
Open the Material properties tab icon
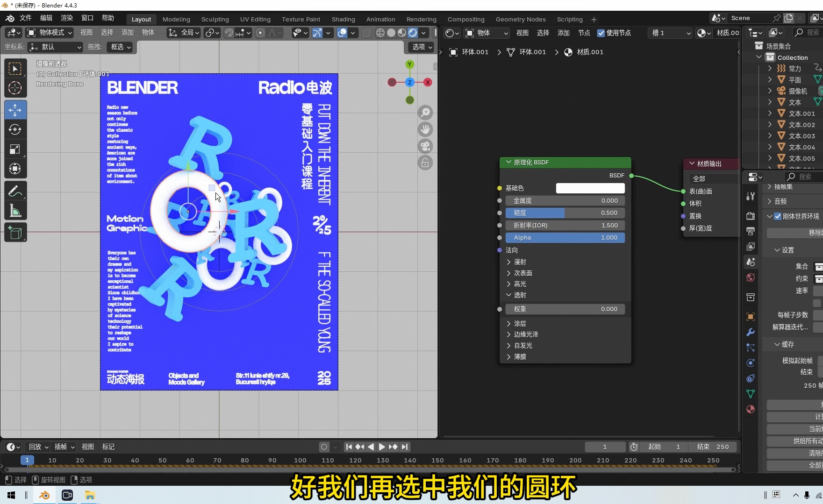click(751, 409)
